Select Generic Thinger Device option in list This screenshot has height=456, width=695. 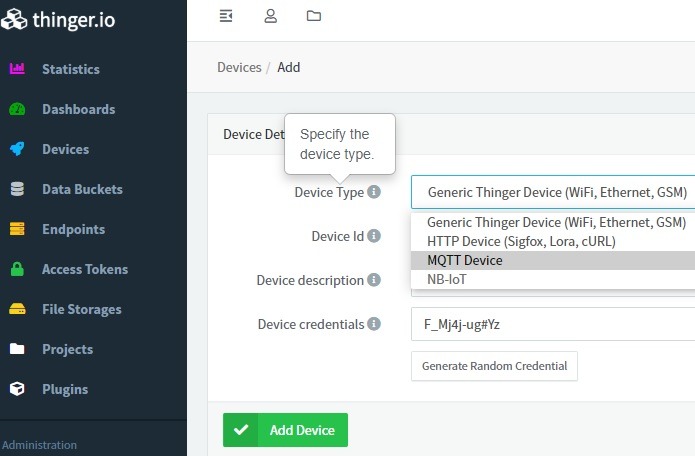[553, 222]
